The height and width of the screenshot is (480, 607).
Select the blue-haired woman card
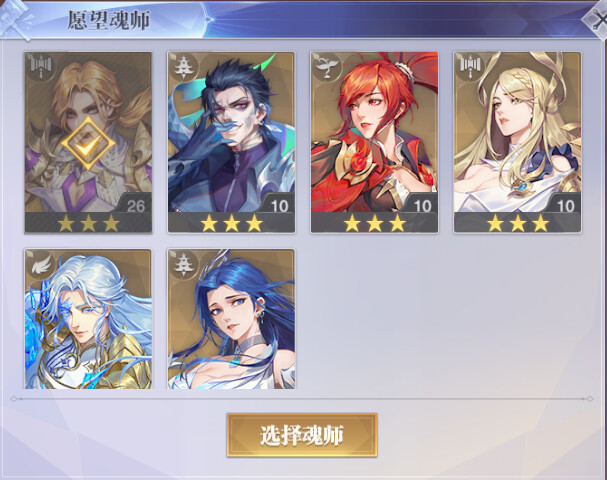tap(231, 319)
